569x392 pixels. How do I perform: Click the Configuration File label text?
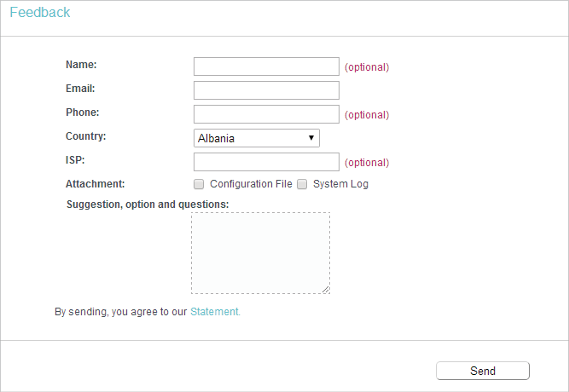[x=251, y=184]
